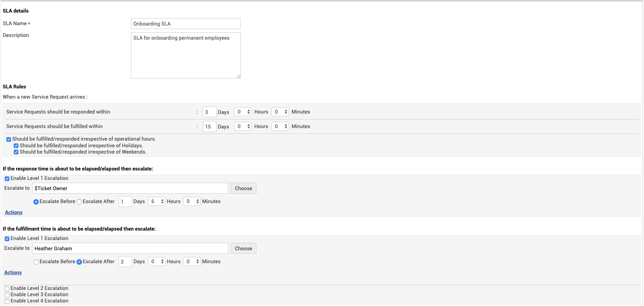The image size is (644, 306).
Task: Enable Level 2 Escalation
Action: coord(7,288)
